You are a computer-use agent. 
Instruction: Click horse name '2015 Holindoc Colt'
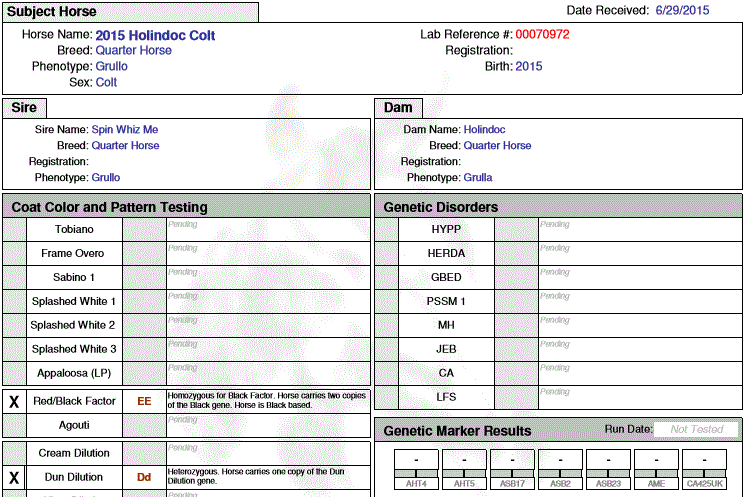coord(155,36)
